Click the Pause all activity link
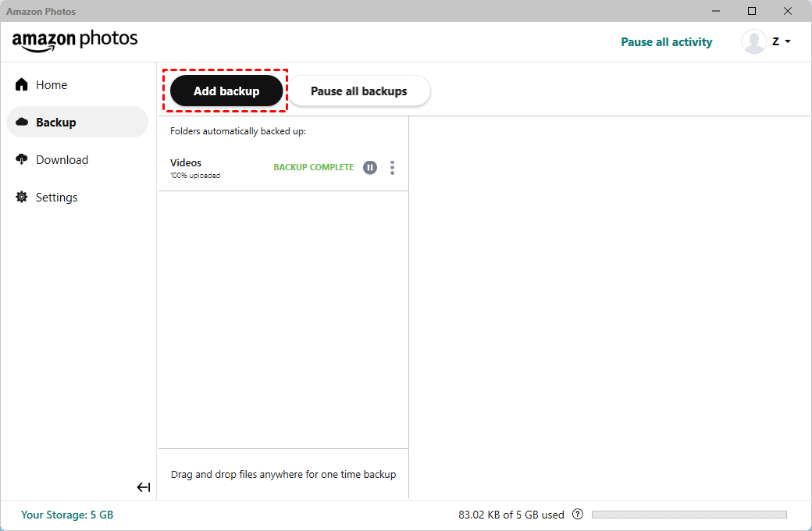812x531 pixels. coord(667,42)
